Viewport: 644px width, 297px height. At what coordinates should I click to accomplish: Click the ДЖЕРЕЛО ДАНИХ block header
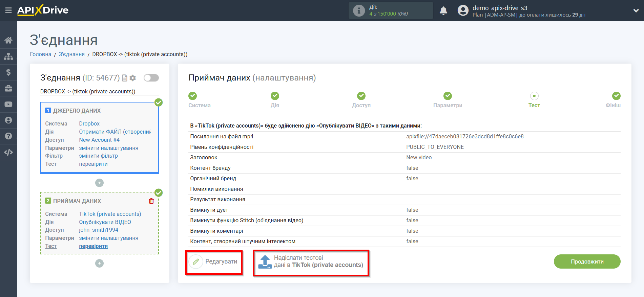tap(77, 111)
